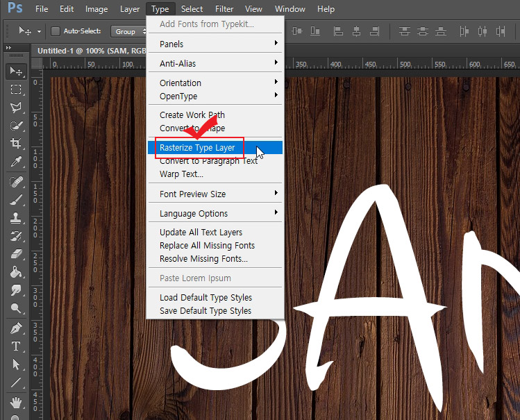Image resolution: width=520 pixels, height=420 pixels.
Task: Expand the Language Options submenu
Action: coord(215,214)
